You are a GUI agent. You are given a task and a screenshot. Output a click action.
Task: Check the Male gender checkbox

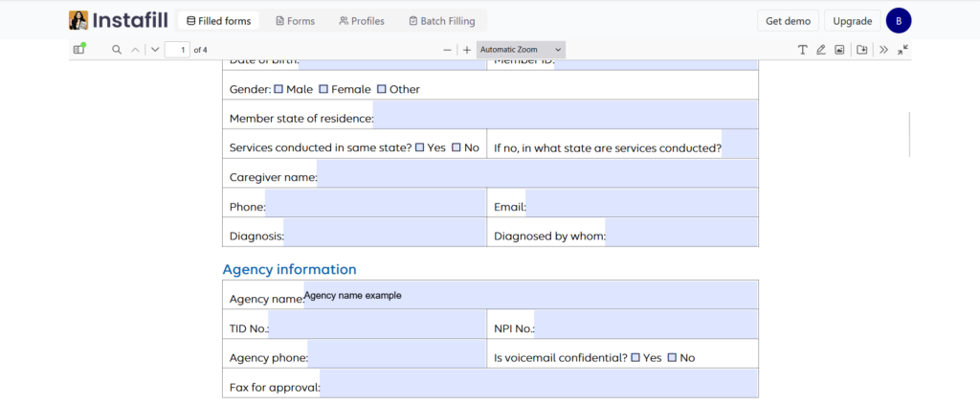coord(278,89)
